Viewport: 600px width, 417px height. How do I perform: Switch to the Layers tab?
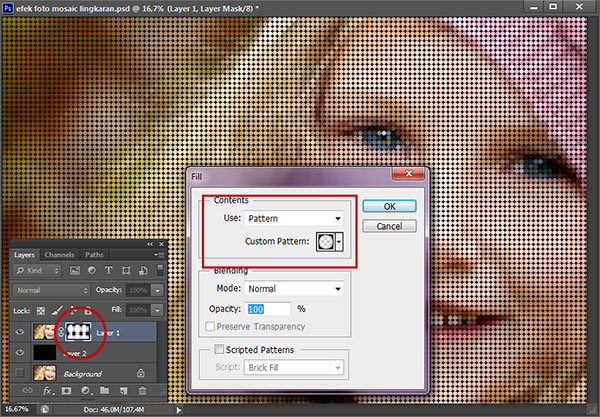click(x=24, y=255)
